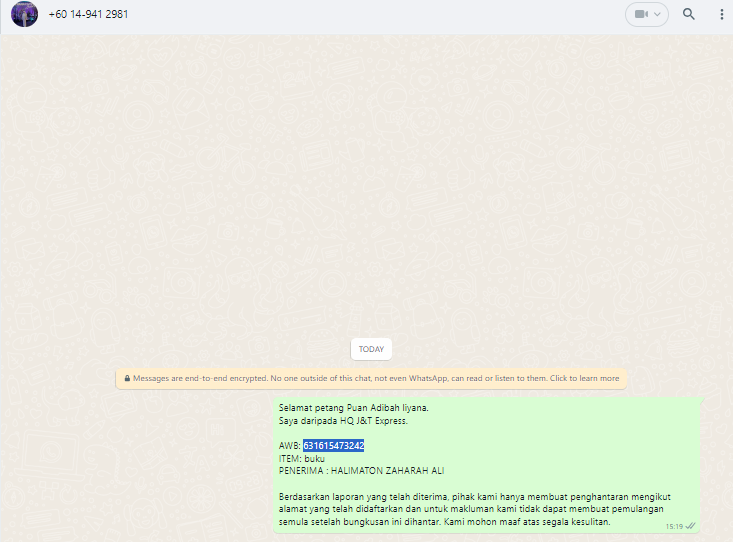Open the three-dot chat menu

point(722,14)
